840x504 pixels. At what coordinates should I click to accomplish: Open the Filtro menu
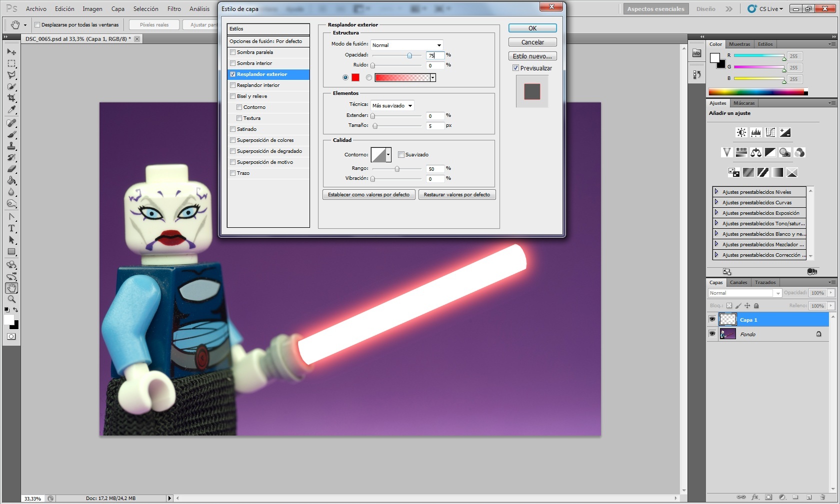(174, 9)
